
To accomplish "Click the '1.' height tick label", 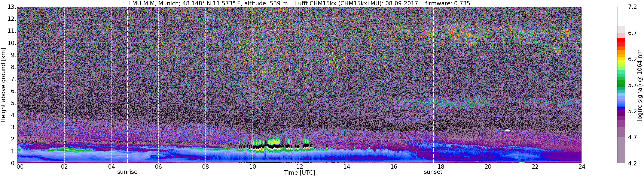I will pyautogui.click(x=13, y=151).
